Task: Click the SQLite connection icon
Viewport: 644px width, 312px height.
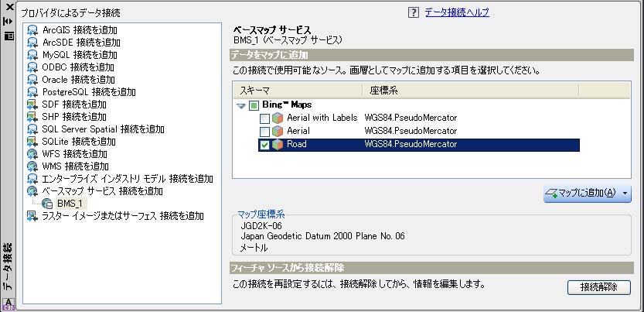Action: [32, 142]
